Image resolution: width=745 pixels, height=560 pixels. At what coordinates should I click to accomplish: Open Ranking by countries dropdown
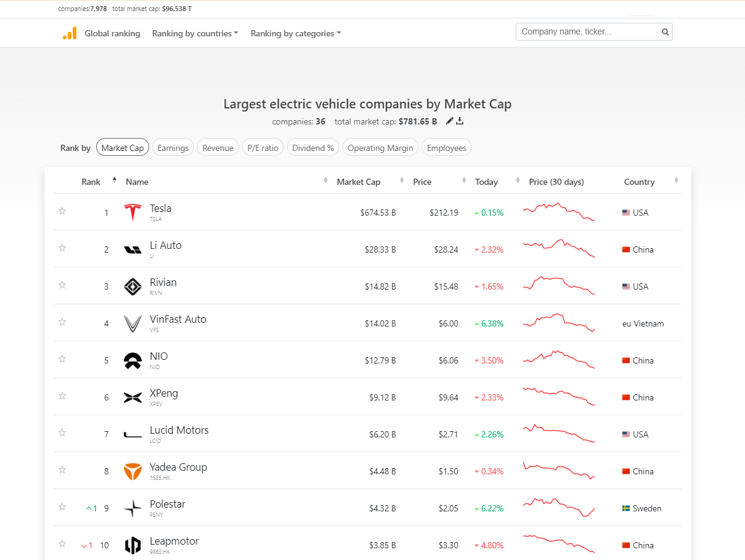[x=195, y=33]
